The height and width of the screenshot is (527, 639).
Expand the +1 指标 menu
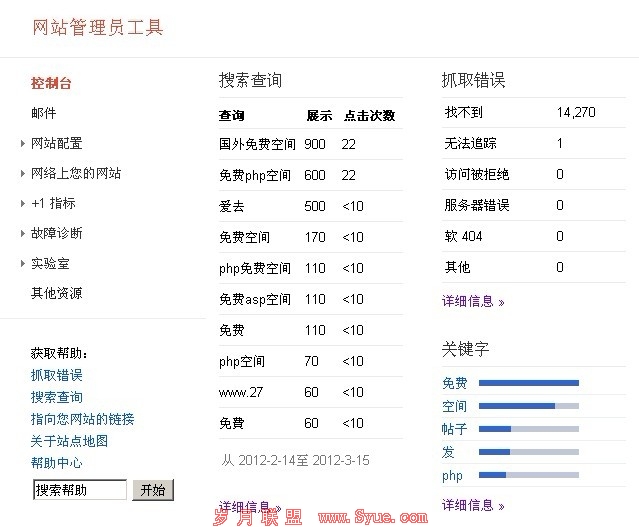point(53,203)
